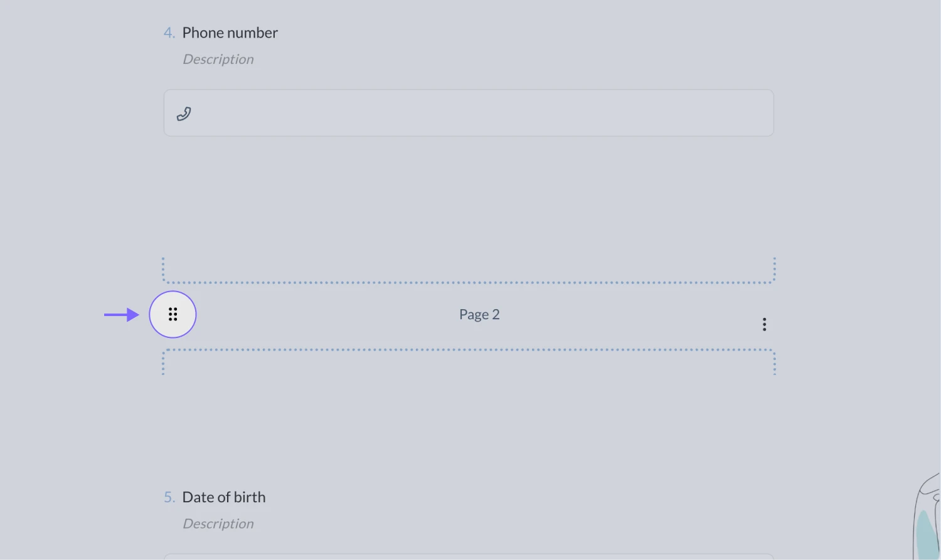Click the left vertical dots of upper page boundary

point(163,270)
